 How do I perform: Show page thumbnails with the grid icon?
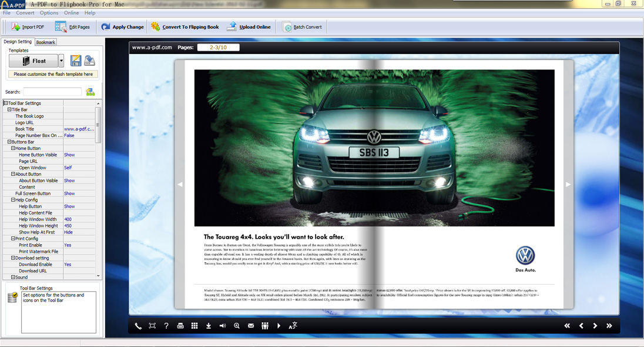(x=194, y=326)
